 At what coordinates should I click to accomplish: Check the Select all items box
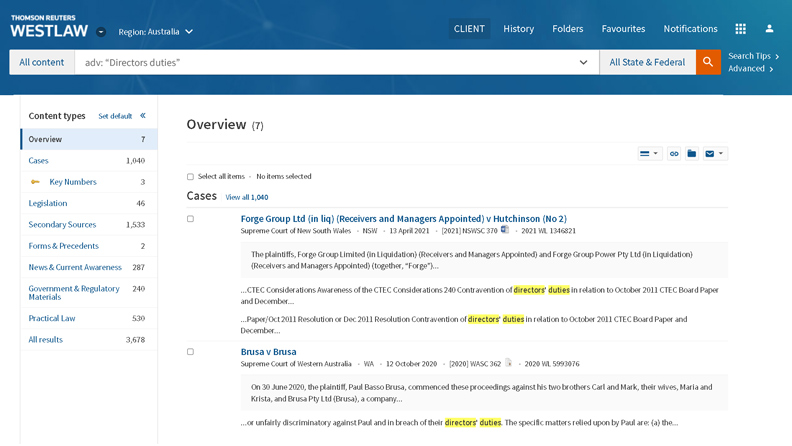coord(191,177)
